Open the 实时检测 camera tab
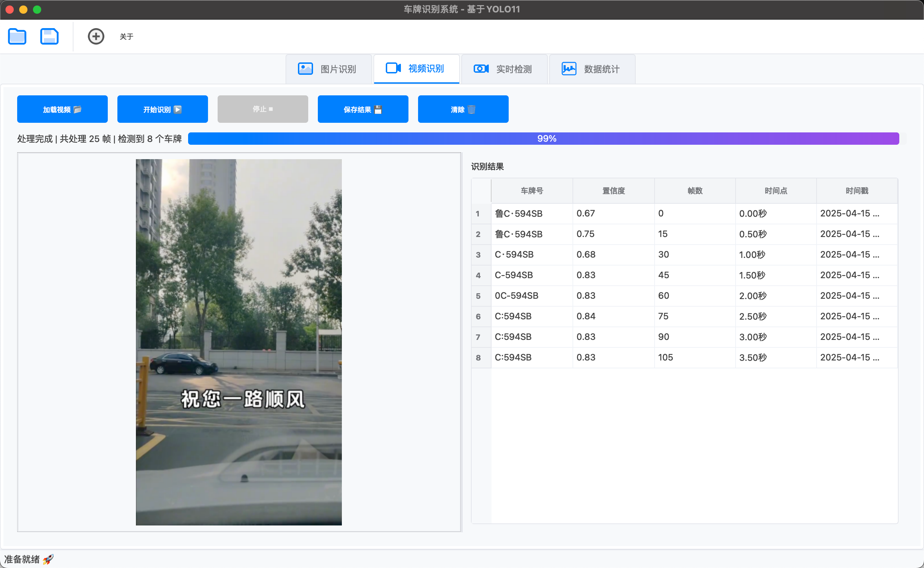The width and height of the screenshot is (924, 568). coord(504,69)
